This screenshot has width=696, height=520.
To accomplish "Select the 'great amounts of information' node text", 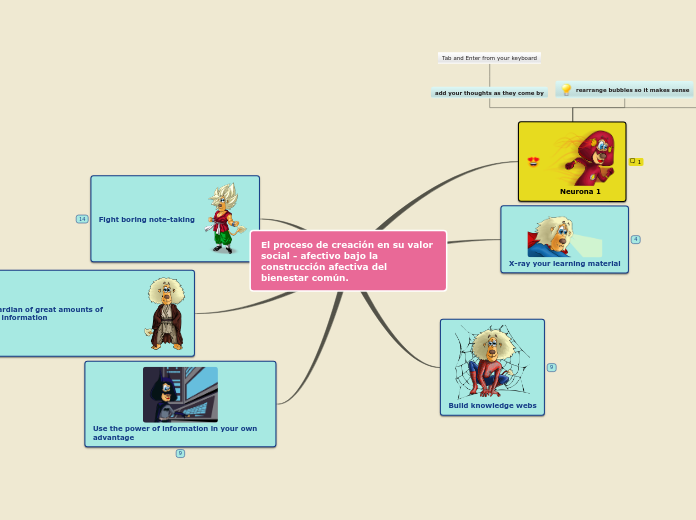I will [51, 314].
